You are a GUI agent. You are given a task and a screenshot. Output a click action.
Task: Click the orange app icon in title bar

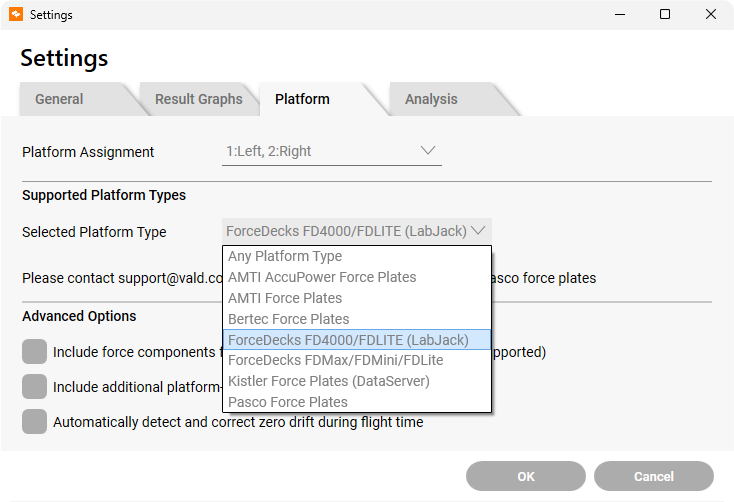[x=16, y=15]
